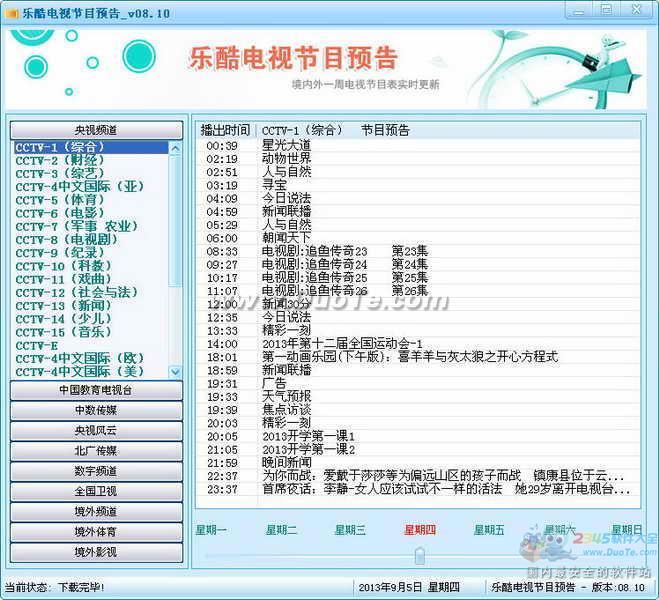
Task: Click status bar date 2013年9月5日 星期四
Action: [409, 587]
